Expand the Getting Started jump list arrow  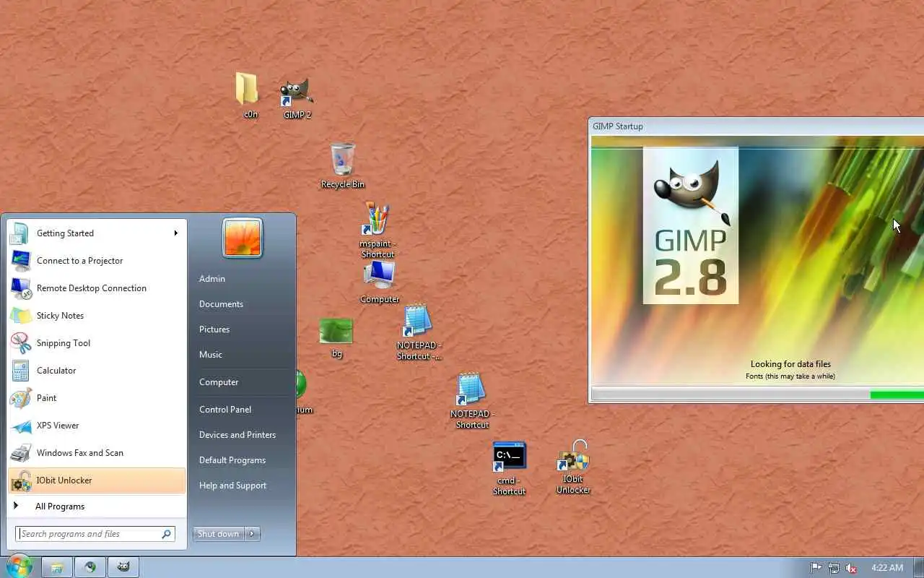tap(175, 233)
